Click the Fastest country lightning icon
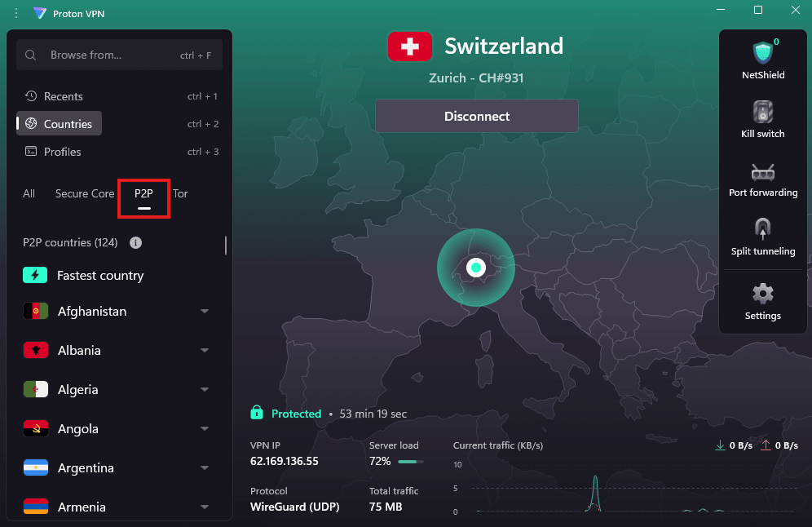 (x=35, y=275)
